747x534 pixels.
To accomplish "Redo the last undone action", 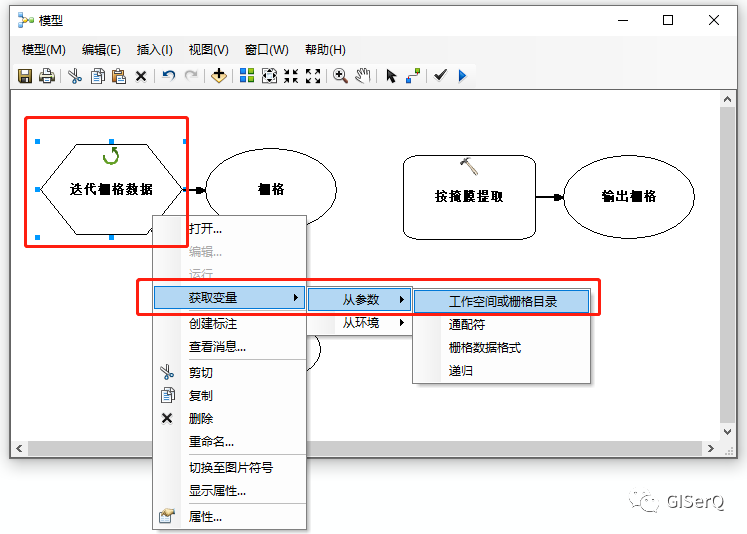I will pos(191,76).
